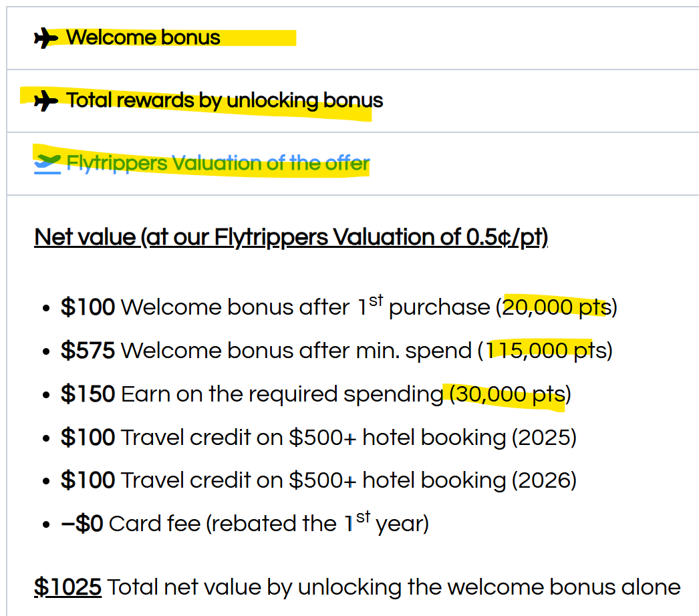Click the –$0 card fee line
The width and height of the screenshot is (699, 616).
point(245,522)
